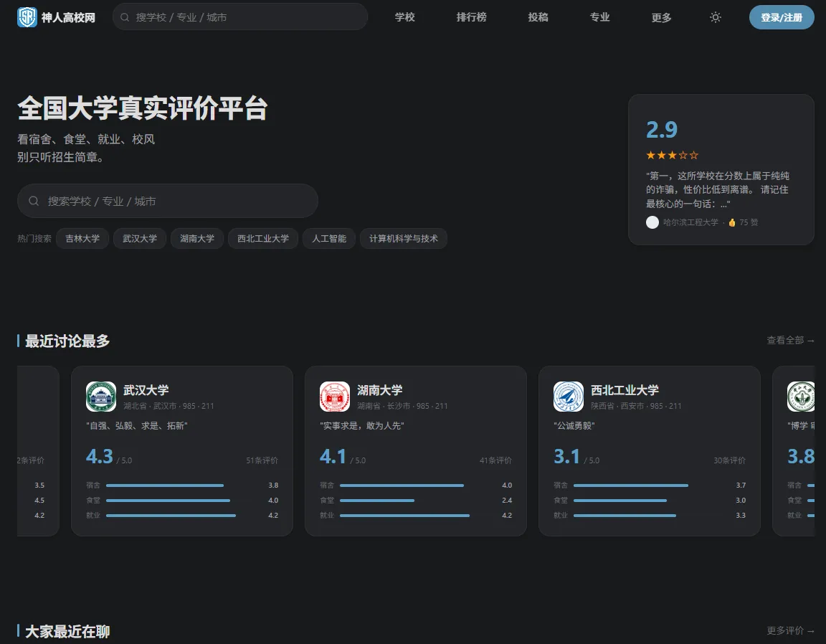Click 51条评价 on 武汉大学 card
This screenshot has height=644, width=826.
[262, 460]
